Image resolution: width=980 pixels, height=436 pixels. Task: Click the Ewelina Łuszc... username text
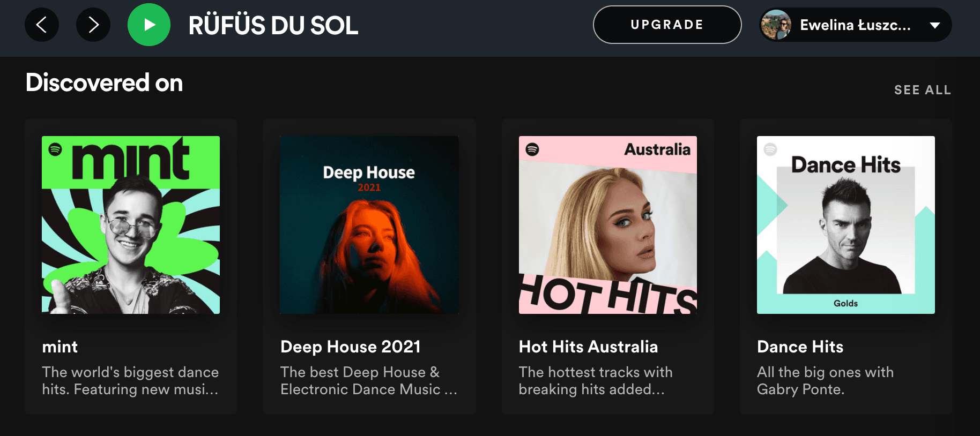click(x=855, y=25)
